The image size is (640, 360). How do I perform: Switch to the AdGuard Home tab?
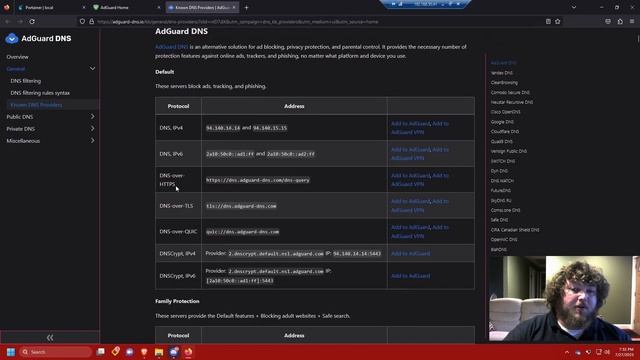(126, 7)
